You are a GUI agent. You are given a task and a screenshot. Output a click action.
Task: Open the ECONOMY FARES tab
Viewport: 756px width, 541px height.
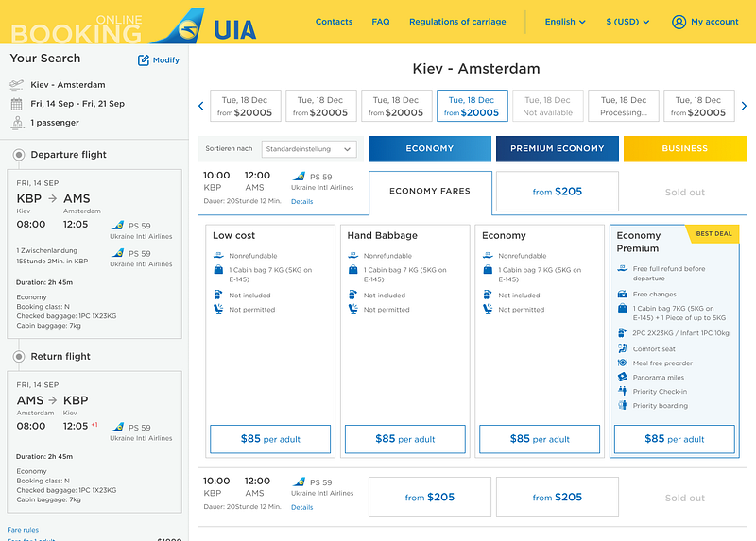pos(430,192)
